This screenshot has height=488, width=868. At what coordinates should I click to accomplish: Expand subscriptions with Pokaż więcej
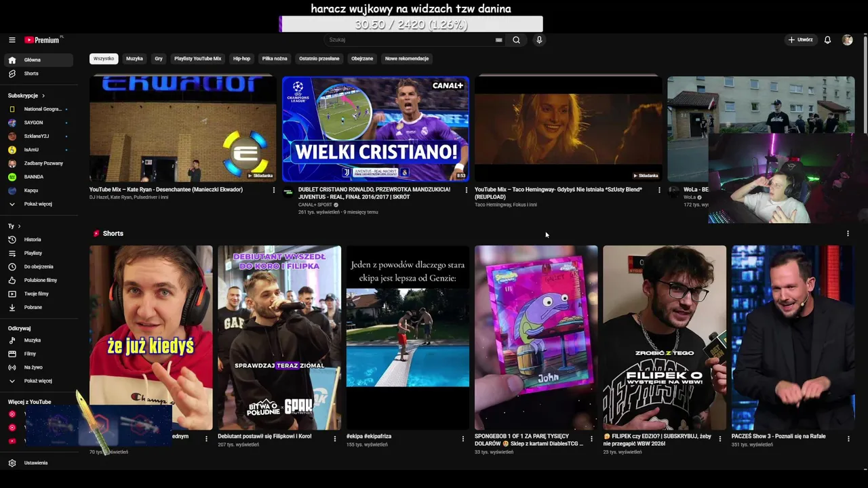tap(38, 204)
